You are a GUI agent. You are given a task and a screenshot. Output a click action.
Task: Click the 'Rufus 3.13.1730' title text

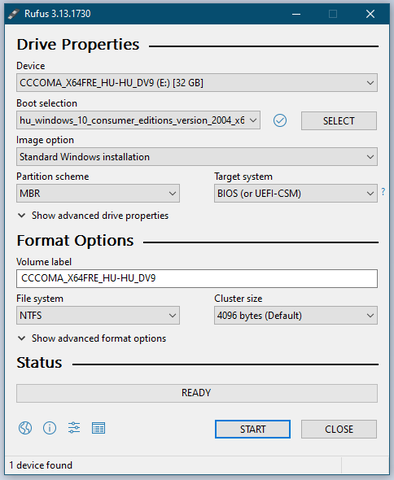(x=57, y=14)
